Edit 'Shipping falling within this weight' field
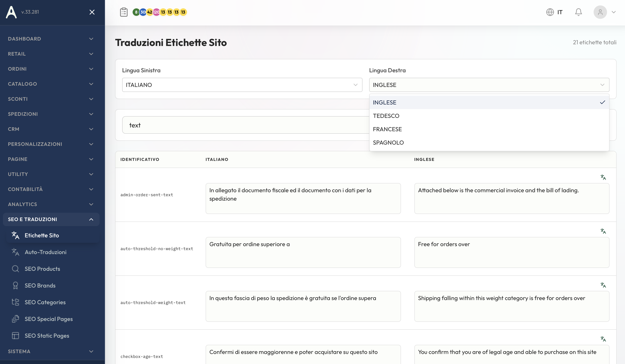Screen dimensions: 625x364 click(x=512, y=306)
